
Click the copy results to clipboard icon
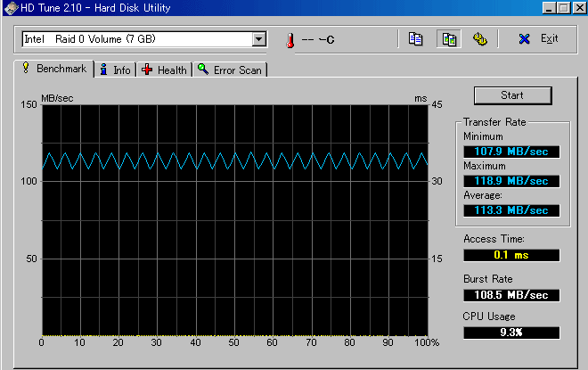click(x=415, y=39)
